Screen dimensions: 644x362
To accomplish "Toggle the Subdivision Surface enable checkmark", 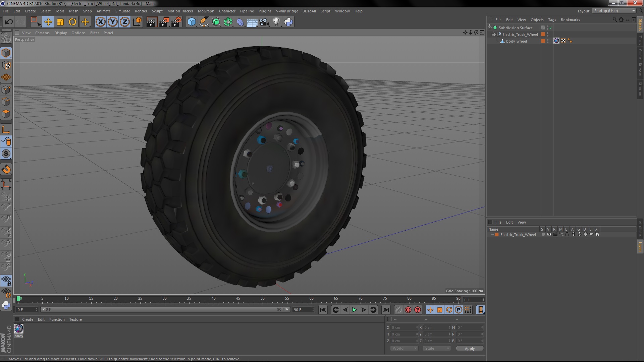I will [x=550, y=28].
